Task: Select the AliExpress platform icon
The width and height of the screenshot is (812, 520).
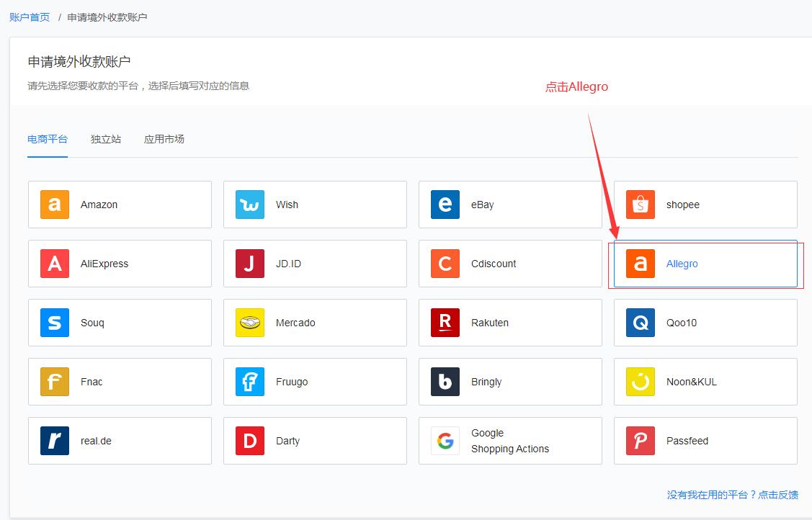Action: 54,264
